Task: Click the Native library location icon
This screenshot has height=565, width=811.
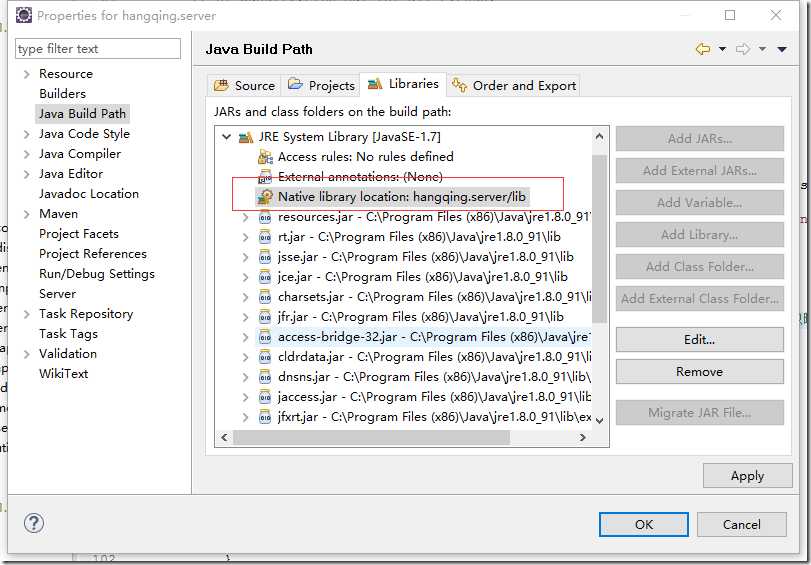Action: click(265, 197)
